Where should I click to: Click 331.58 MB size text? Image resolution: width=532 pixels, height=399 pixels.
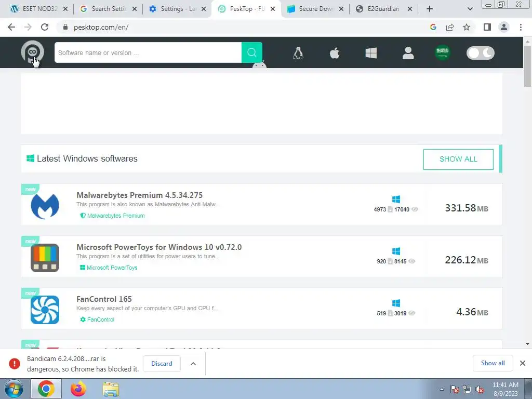click(467, 208)
